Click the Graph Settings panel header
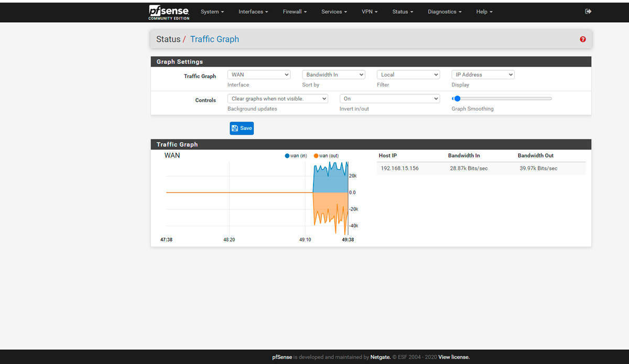Viewport: 629px width, 364px height. pyautogui.click(x=371, y=62)
